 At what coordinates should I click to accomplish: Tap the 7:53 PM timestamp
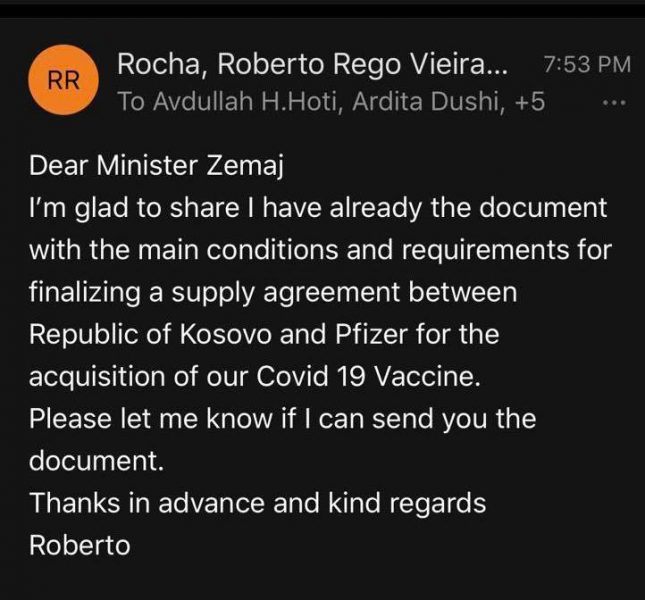tap(586, 65)
